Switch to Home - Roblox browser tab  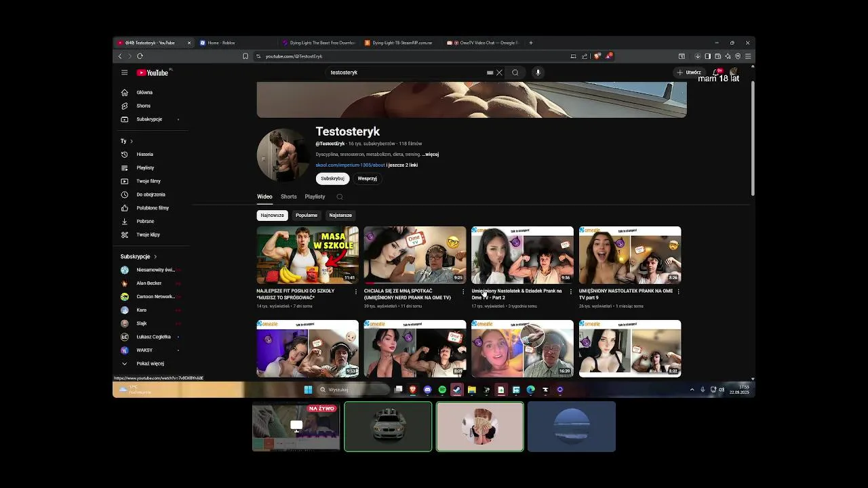[x=235, y=43]
